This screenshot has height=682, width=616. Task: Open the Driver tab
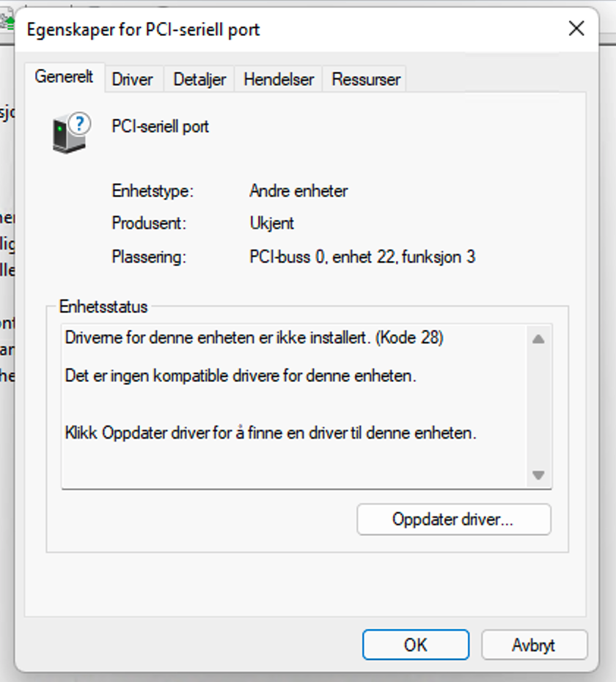point(132,80)
